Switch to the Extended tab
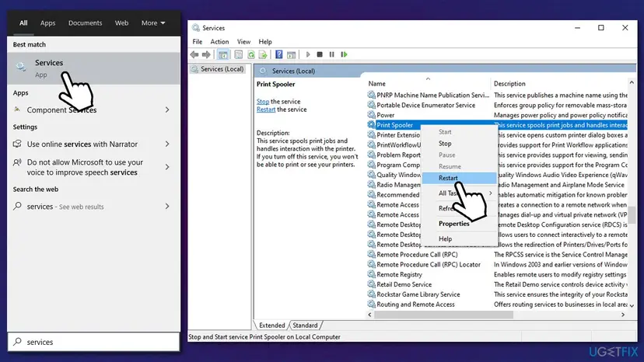 272,325
